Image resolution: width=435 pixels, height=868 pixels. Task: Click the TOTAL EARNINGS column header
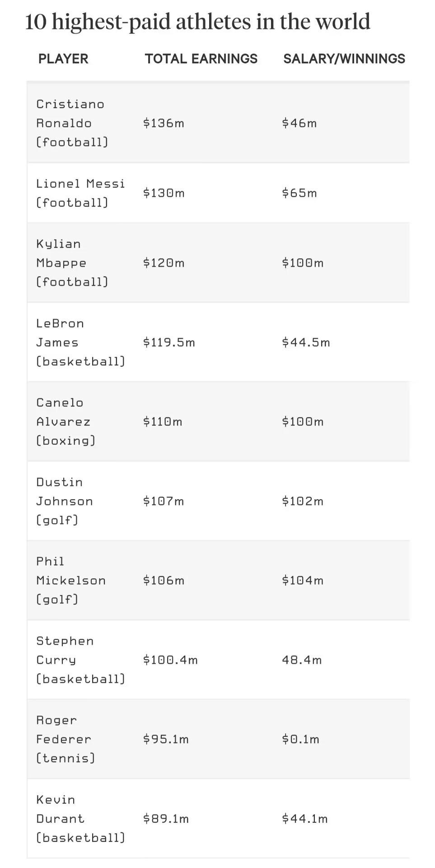tap(201, 59)
